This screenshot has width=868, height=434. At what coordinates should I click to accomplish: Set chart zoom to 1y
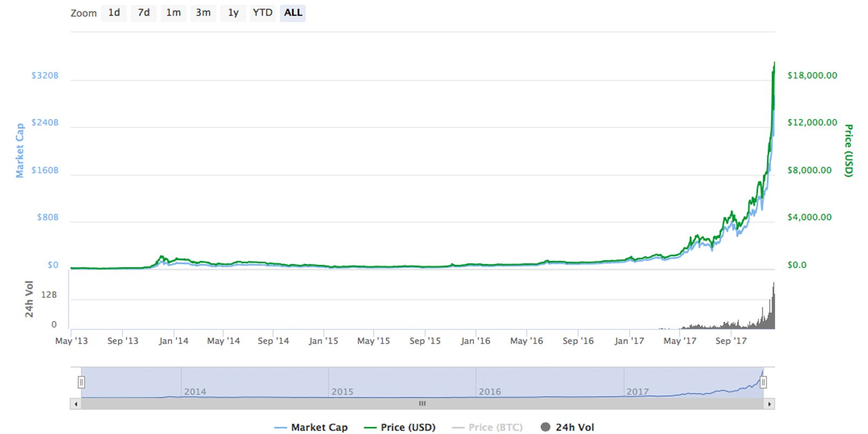(233, 13)
